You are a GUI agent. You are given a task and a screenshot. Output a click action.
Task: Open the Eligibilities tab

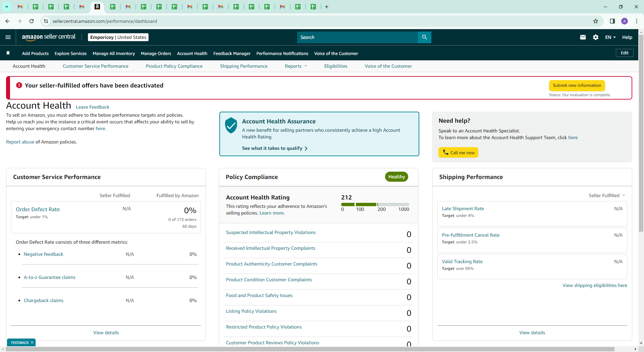pyautogui.click(x=336, y=66)
